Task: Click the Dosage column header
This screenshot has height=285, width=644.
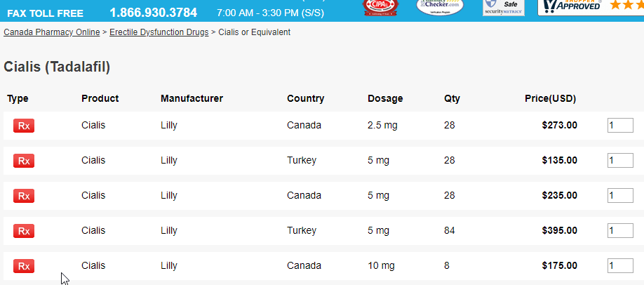Action: (x=385, y=99)
